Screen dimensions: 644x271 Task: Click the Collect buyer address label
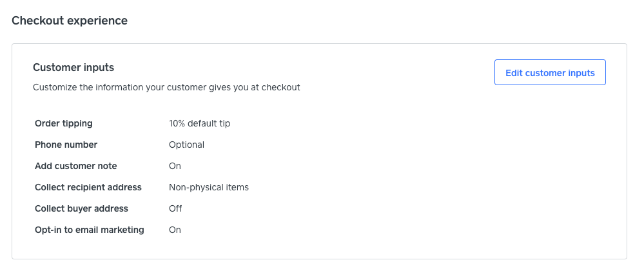point(81,208)
